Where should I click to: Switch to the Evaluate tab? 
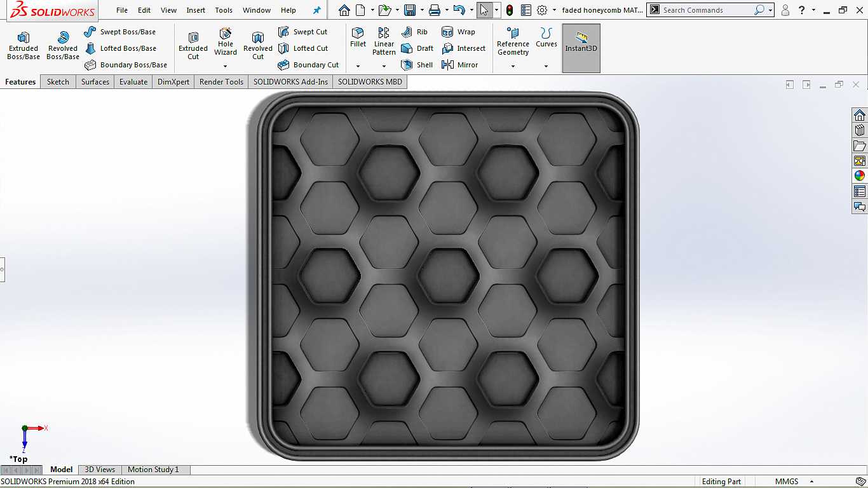tap(133, 82)
